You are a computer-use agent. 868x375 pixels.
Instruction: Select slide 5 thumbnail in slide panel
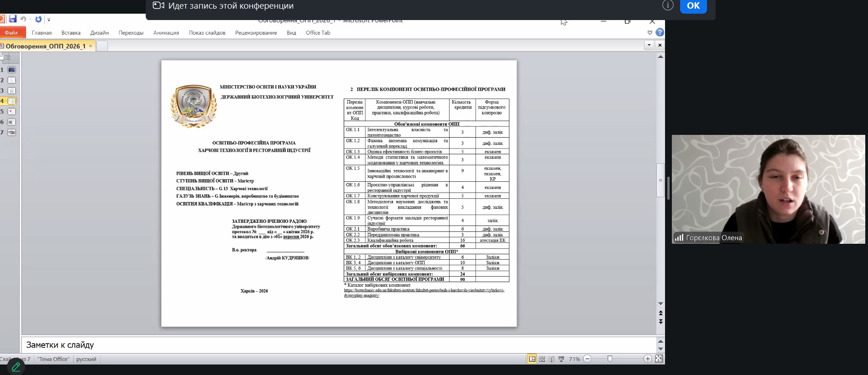point(11,112)
